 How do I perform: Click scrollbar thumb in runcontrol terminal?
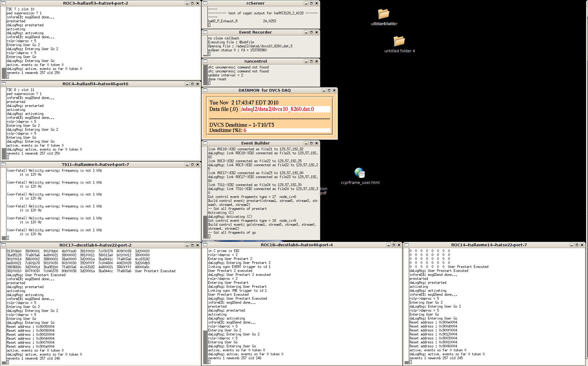click(205, 75)
